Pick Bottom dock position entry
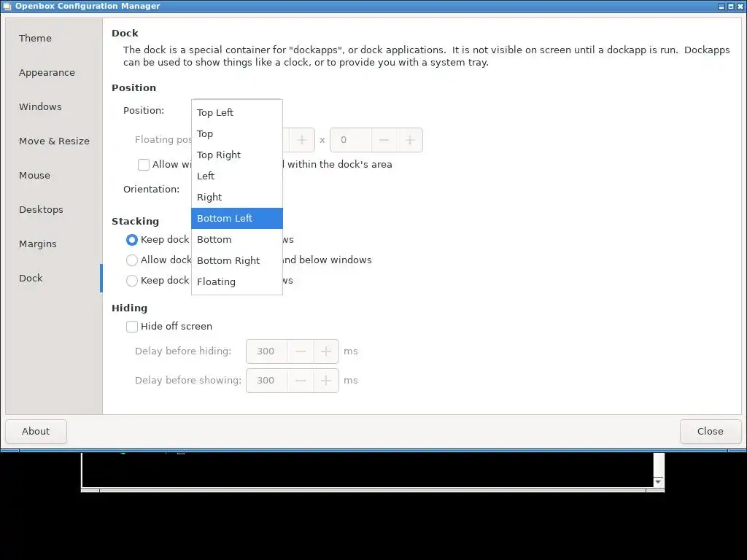 pyautogui.click(x=237, y=239)
